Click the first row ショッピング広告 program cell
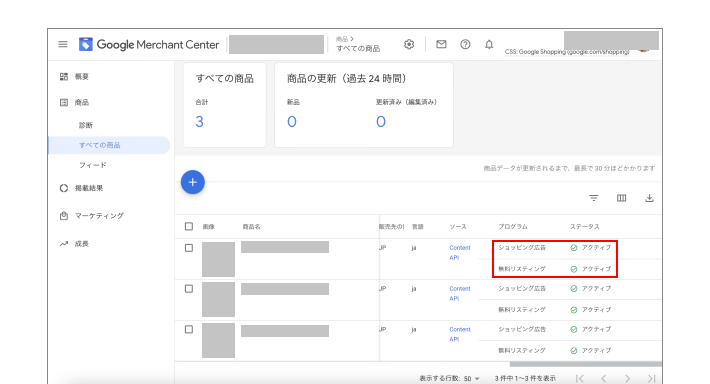Image resolution: width=710 pixels, height=384 pixels. (x=522, y=248)
